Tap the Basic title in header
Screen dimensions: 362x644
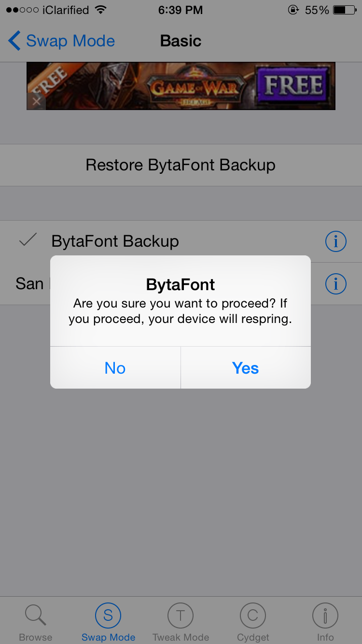(181, 41)
